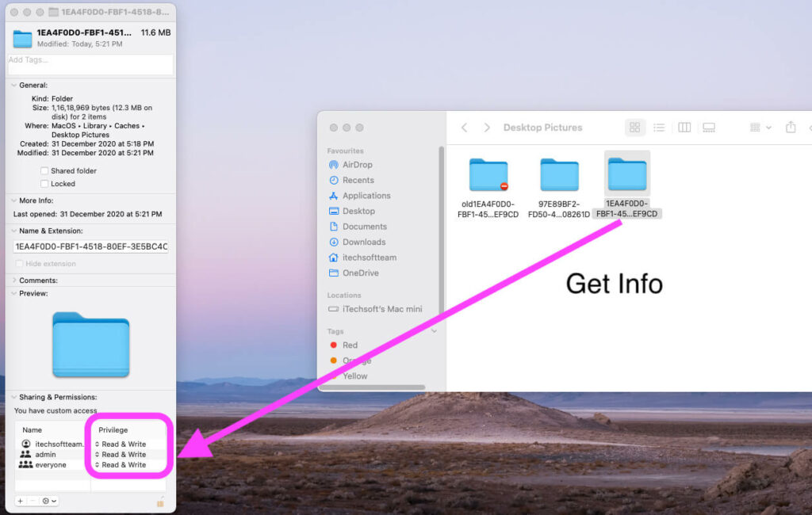Enable the Shared folder checkbox

[x=44, y=170]
